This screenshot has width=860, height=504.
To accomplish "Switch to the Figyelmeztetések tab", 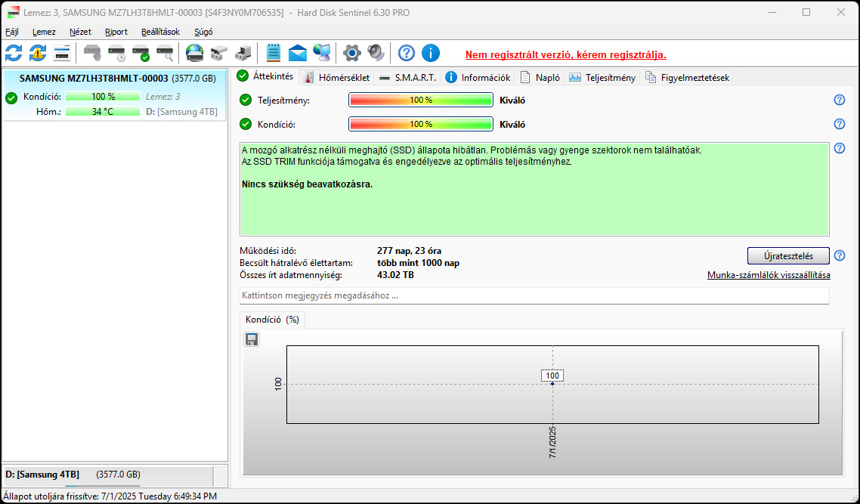I will click(687, 77).
